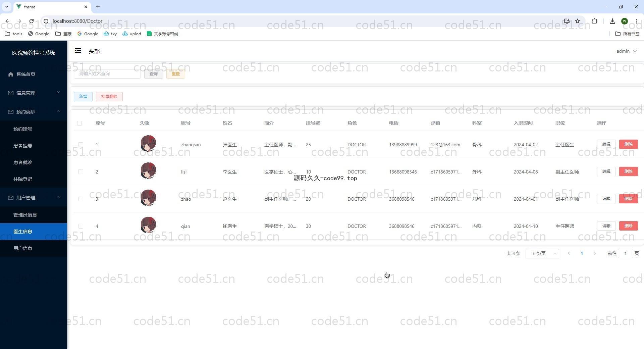Open the browser extensions puzzle icon
The height and width of the screenshot is (349, 644).
point(594,21)
